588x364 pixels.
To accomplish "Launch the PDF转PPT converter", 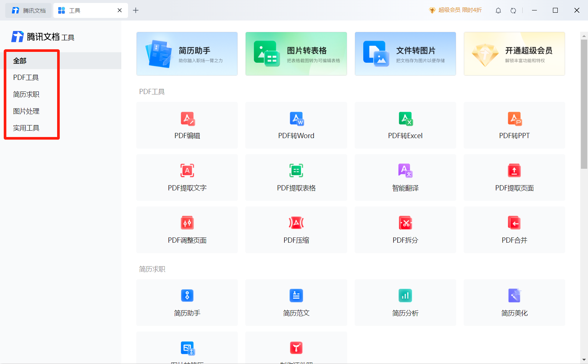I will click(514, 125).
